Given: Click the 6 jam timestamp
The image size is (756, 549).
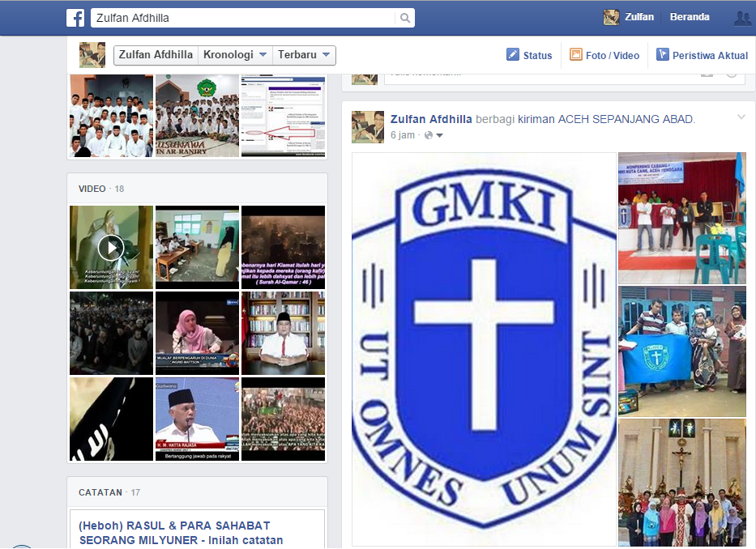Looking at the screenshot, I should (x=403, y=135).
